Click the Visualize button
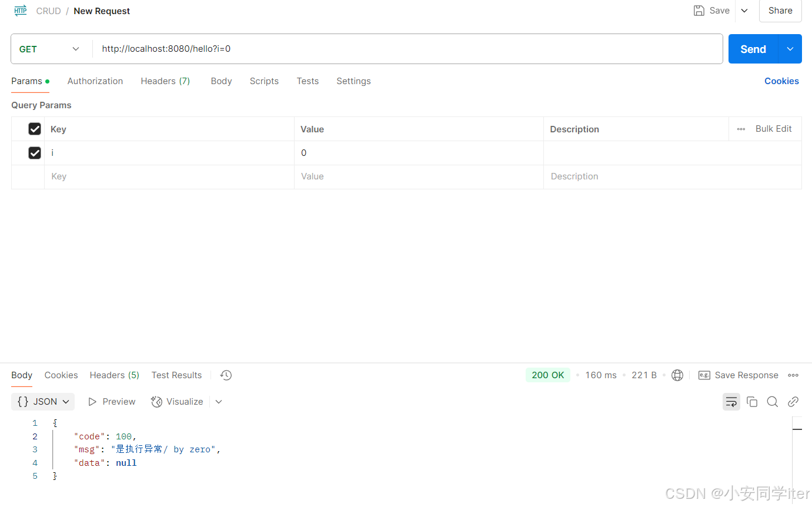Viewport: 812px width, 507px height. click(x=177, y=402)
